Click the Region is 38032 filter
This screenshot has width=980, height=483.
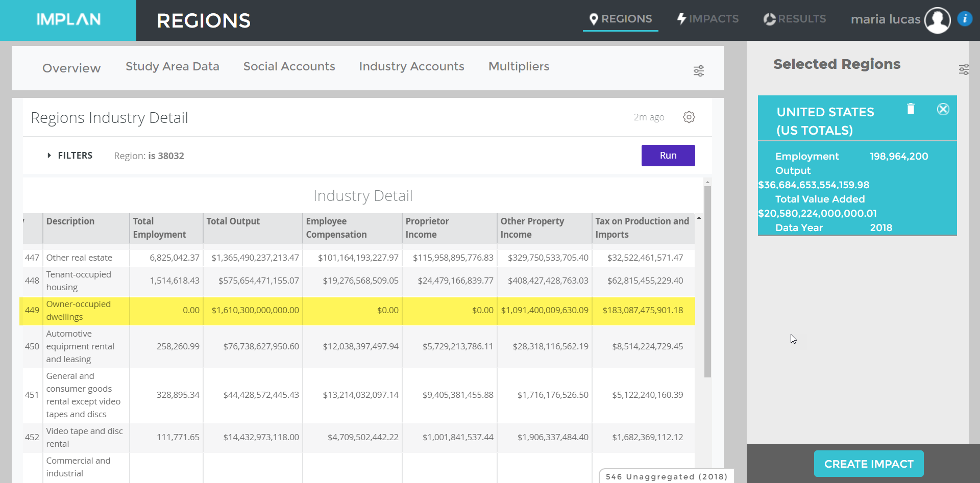coord(149,156)
